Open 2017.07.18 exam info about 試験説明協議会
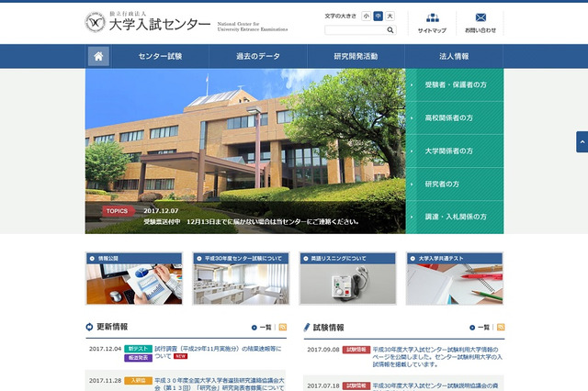 (x=435, y=385)
